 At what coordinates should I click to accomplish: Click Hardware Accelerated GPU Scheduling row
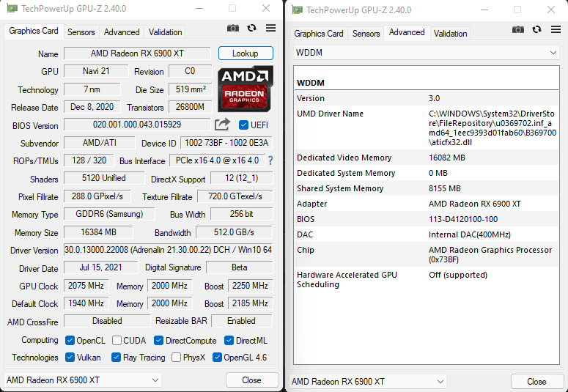(427, 279)
